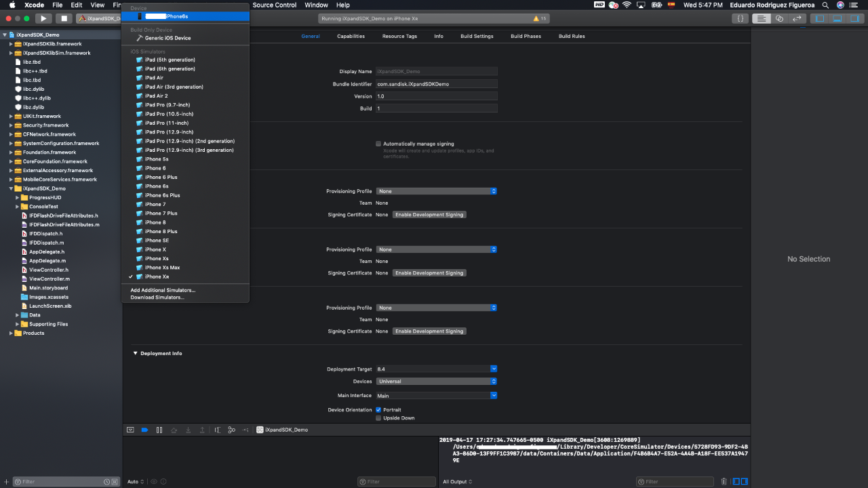Image resolution: width=868 pixels, height=488 pixels.
Task: Click first Enable Development Signing button
Action: click(429, 214)
